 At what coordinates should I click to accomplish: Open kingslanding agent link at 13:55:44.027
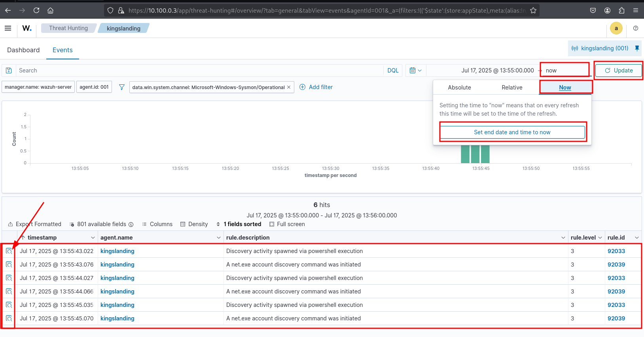(117, 278)
